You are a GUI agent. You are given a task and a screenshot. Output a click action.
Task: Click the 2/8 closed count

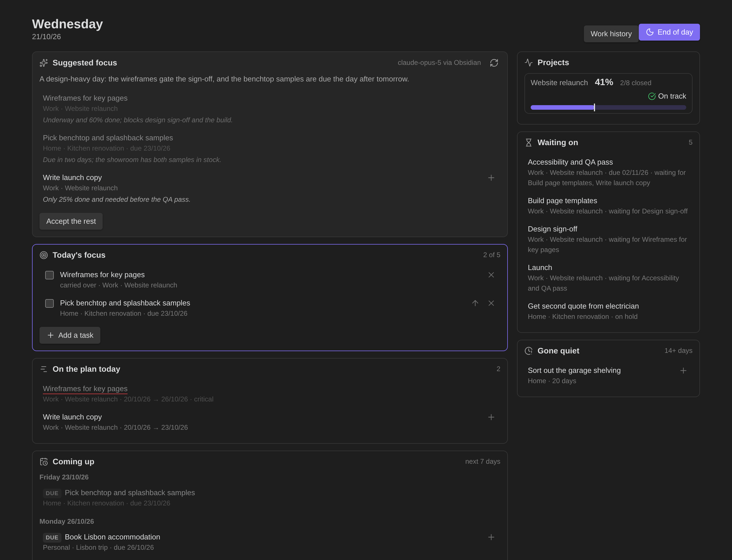point(636,83)
